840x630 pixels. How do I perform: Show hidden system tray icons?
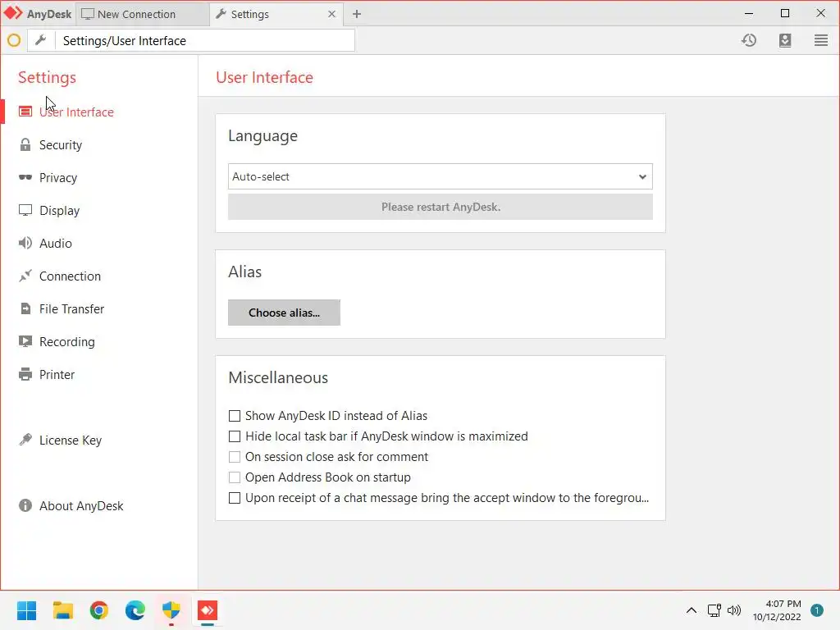[691, 610]
